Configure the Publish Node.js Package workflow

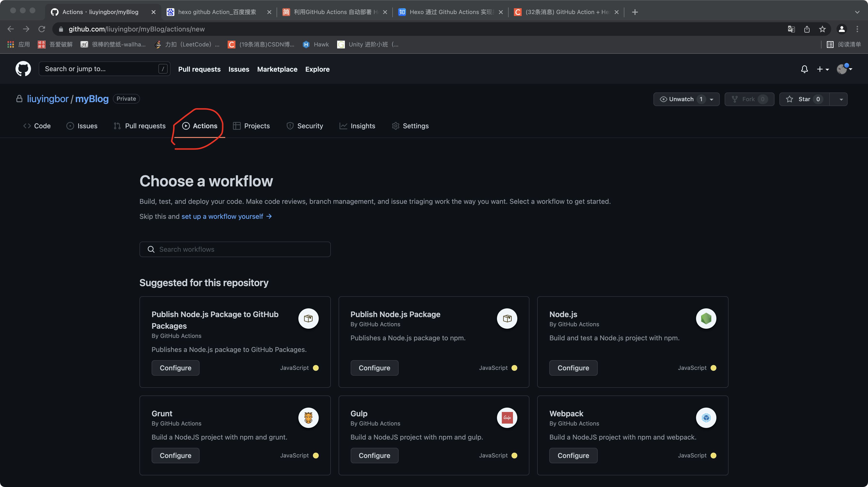[x=374, y=368]
